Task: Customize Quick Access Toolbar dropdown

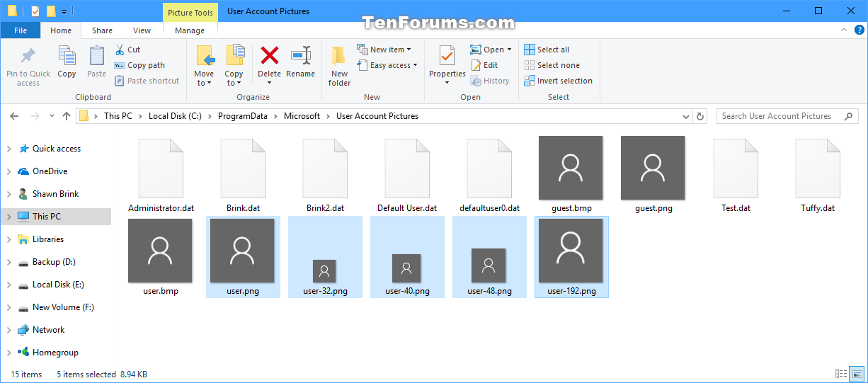Action: [x=64, y=11]
